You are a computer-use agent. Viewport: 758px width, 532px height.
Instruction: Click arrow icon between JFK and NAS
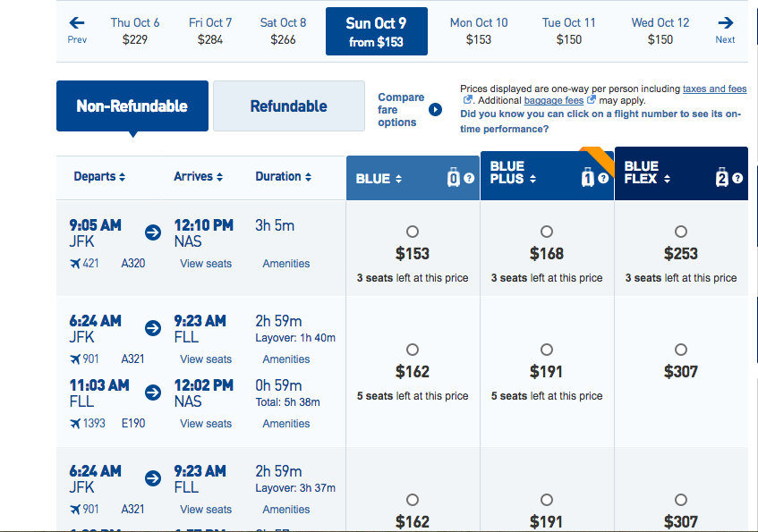point(153,232)
